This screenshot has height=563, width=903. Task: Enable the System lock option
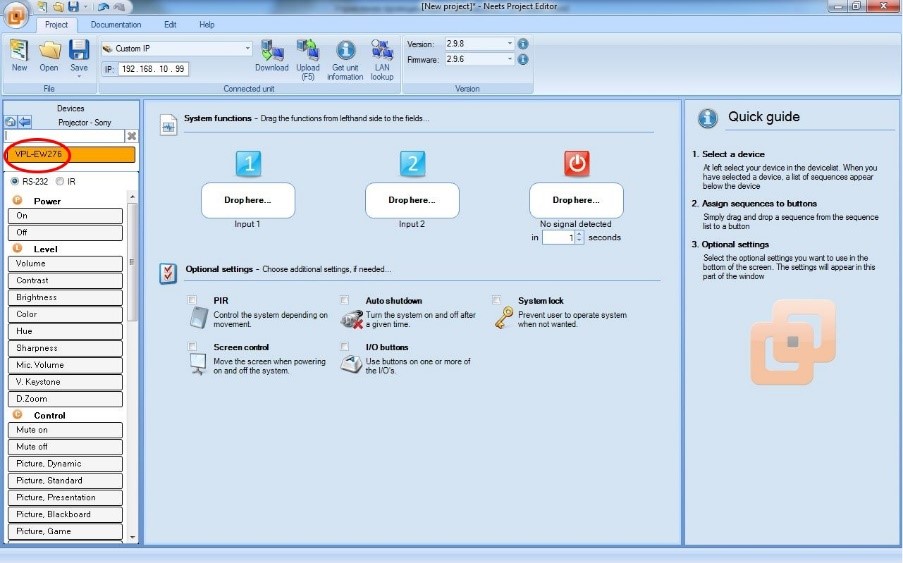(496, 300)
